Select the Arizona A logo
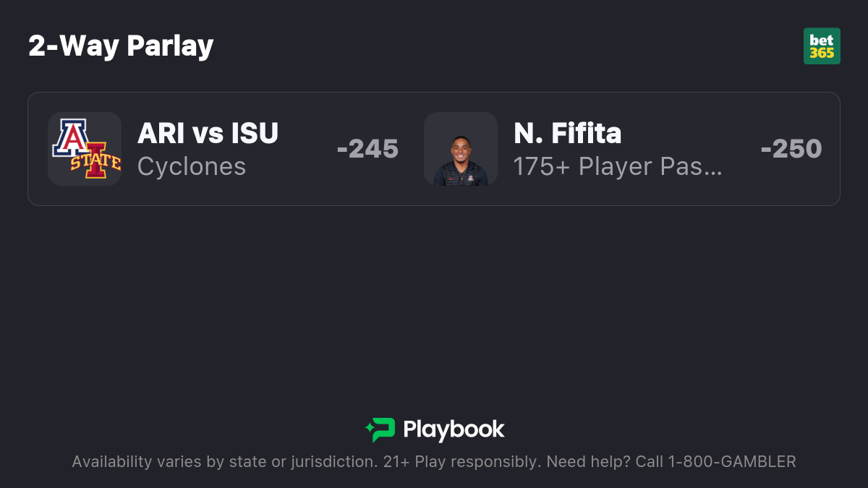The height and width of the screenshot is (488, 868). click(x=70, y=137)
